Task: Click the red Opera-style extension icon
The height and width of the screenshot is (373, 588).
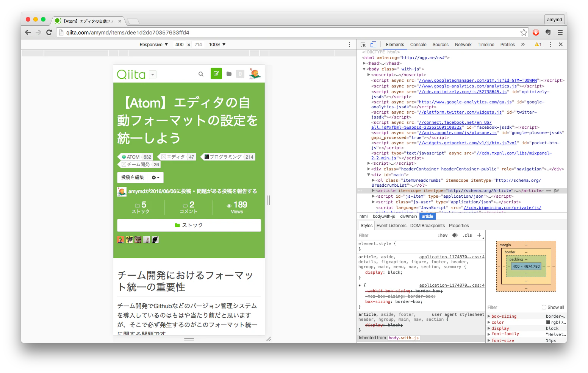Action: click(x=536, y=33)
